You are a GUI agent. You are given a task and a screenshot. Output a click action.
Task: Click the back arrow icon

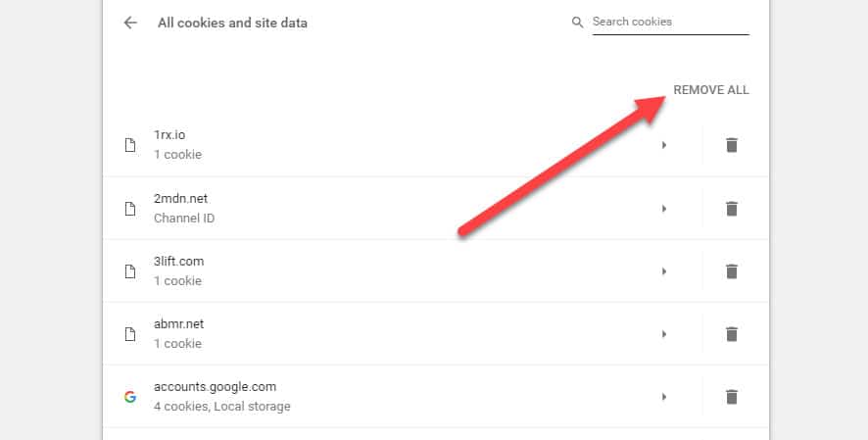click(130, 23)
